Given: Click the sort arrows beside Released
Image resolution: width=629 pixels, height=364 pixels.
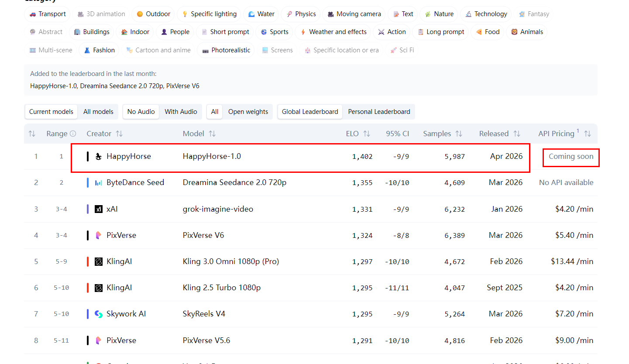Looking at the screenshot, I should [x=516, y=134].
